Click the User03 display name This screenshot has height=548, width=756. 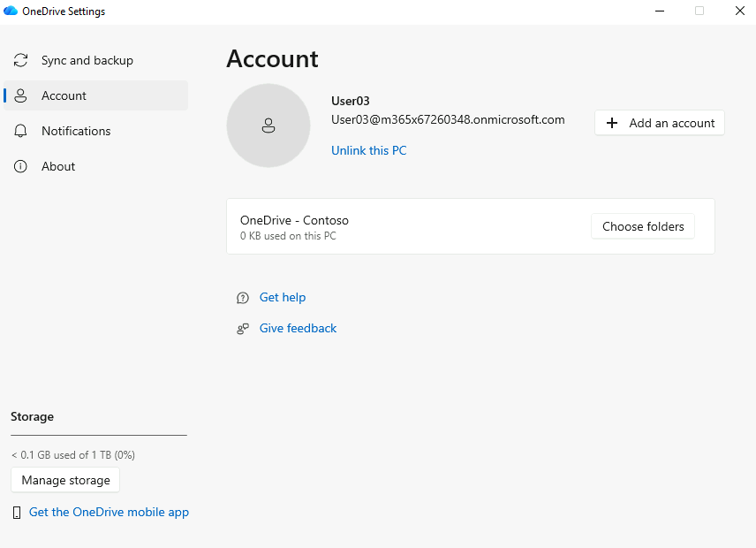[x=351, y=101]
